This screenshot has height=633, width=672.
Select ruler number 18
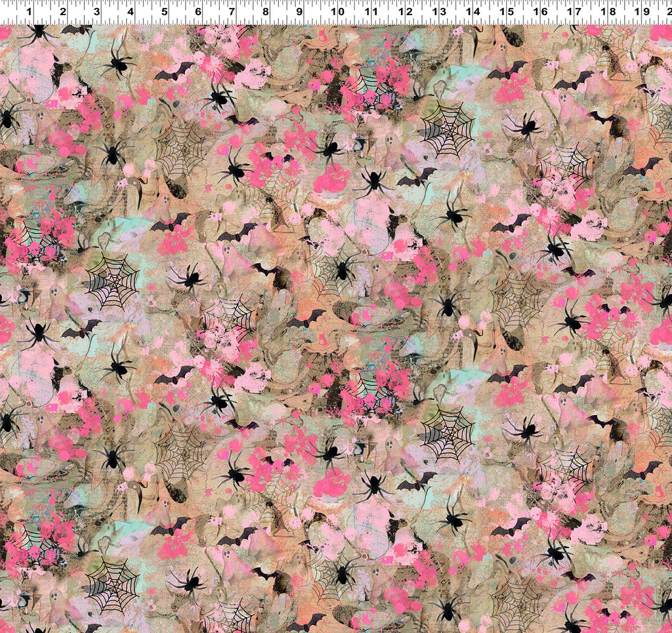[608, 12]
